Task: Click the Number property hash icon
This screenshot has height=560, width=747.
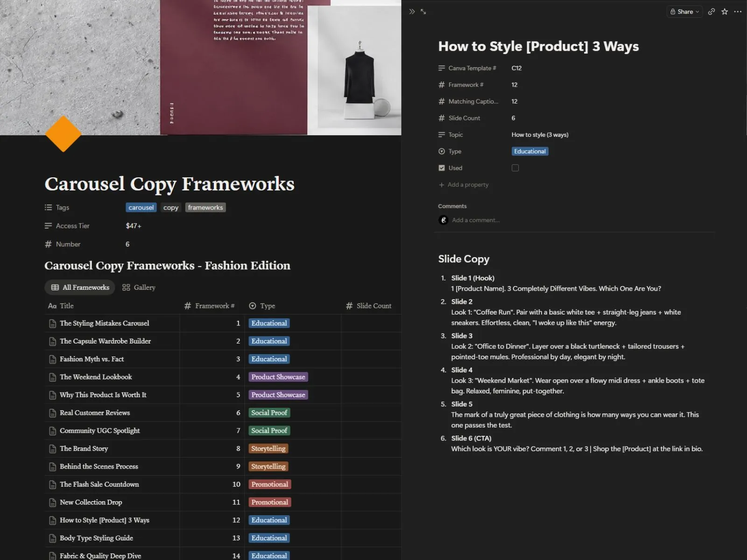Action: coord(48,244)
